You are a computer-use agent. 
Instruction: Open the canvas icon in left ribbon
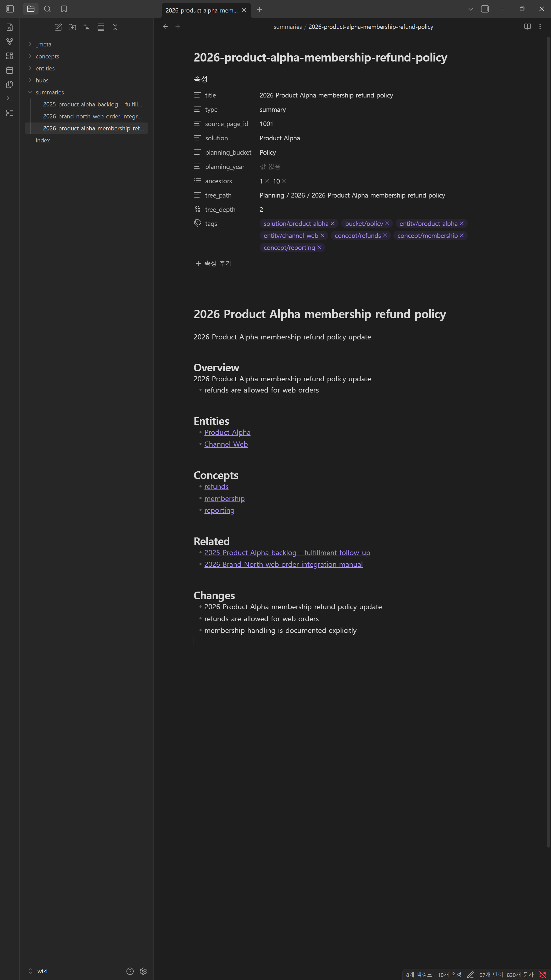coord(10,56)
